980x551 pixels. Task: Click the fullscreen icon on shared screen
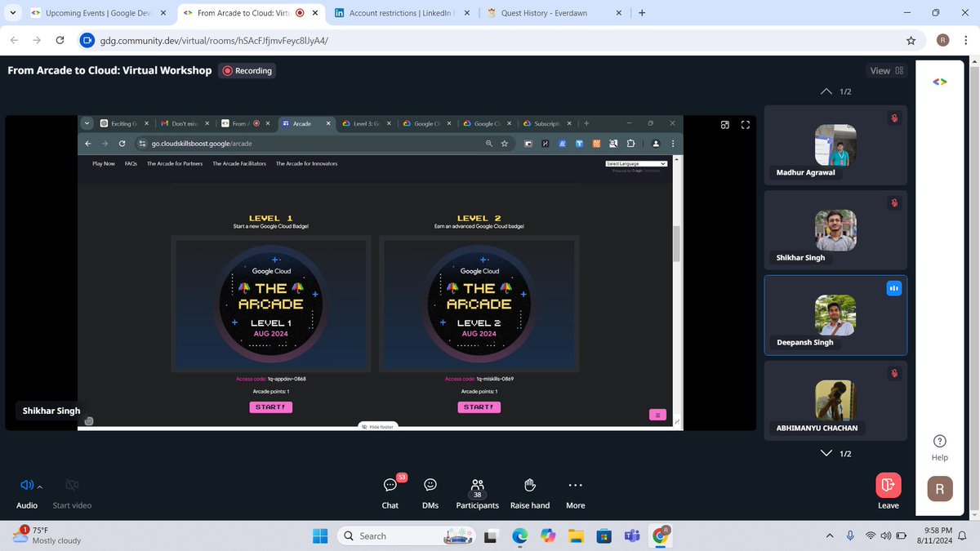click(x=745, y=125)
